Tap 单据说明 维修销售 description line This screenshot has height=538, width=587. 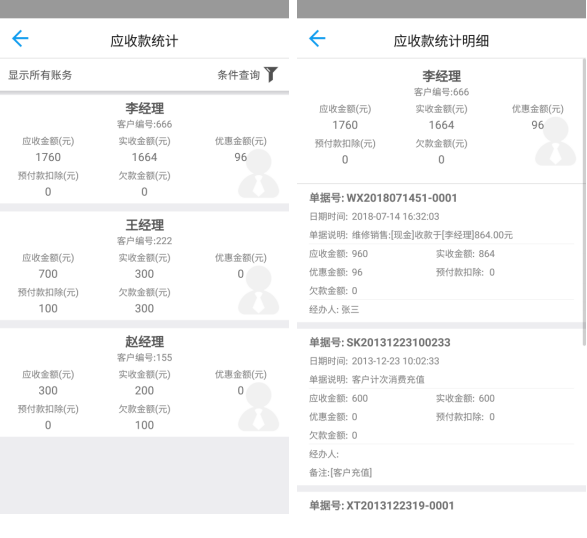pos(411,235)
